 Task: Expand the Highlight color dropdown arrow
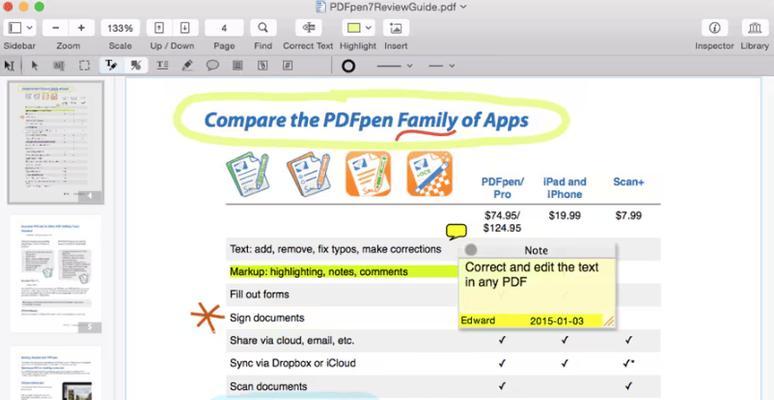tap(369, 28)
